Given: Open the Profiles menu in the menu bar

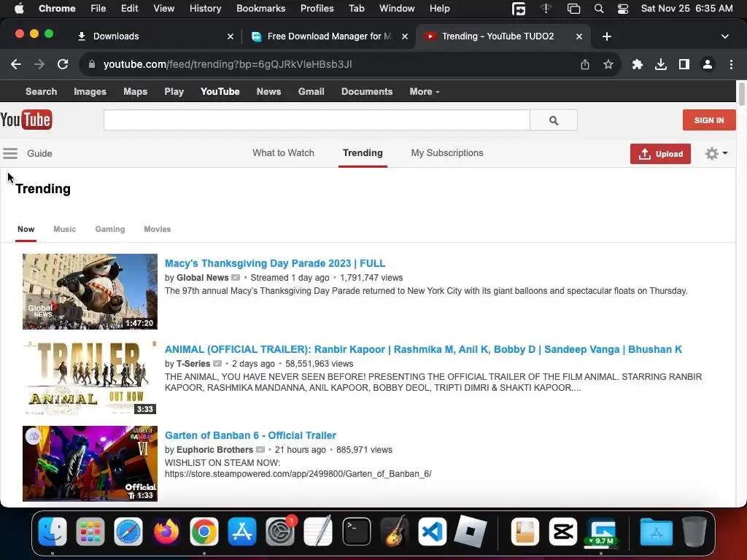Looking at the screenshot, I should click(317, 9).
